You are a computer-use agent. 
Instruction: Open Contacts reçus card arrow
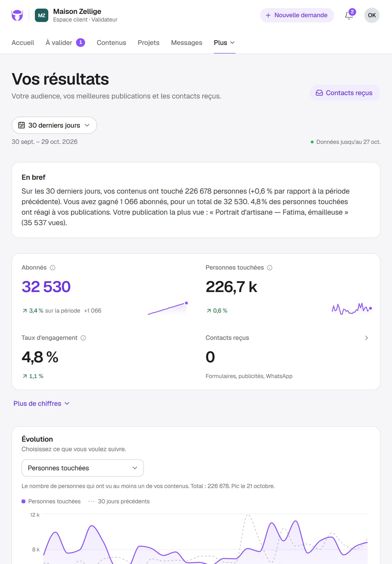[366, 338]
